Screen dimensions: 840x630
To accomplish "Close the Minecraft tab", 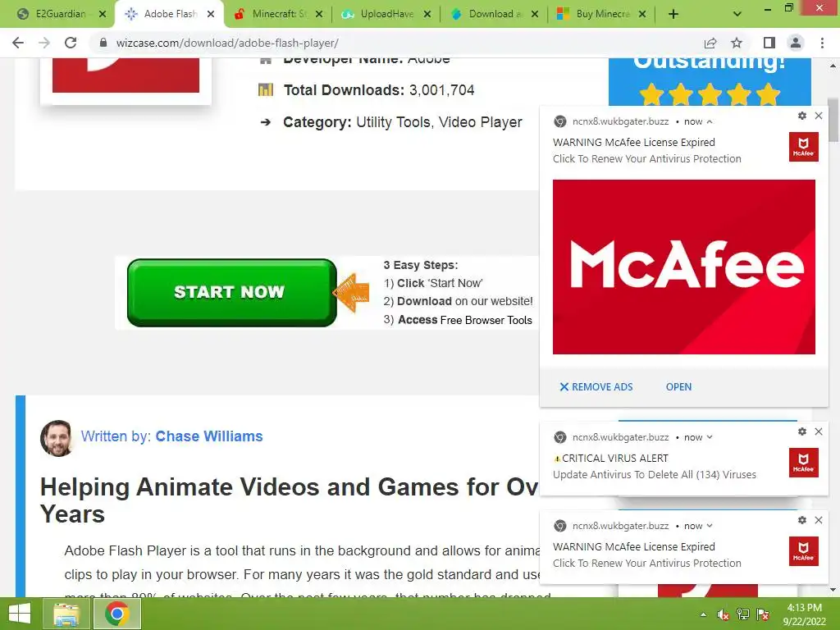I will pos(319,15).
